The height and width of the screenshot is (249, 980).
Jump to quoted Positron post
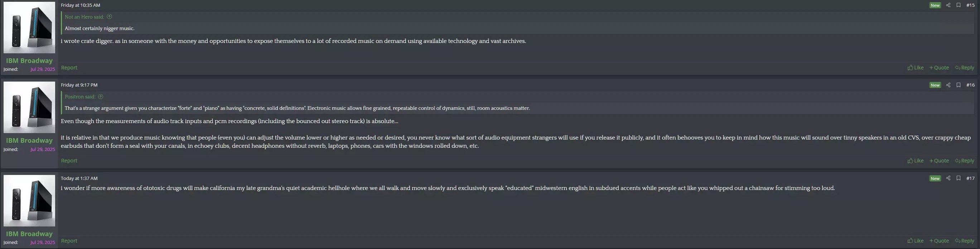[100, 97]
